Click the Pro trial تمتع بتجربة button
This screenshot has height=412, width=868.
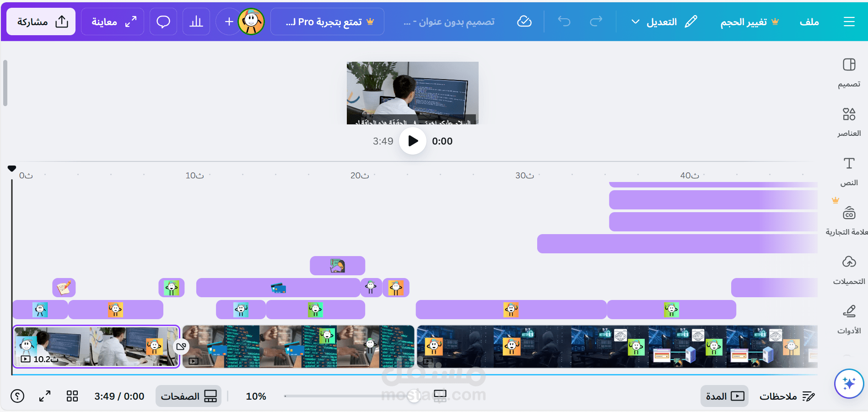click(327, 21)
